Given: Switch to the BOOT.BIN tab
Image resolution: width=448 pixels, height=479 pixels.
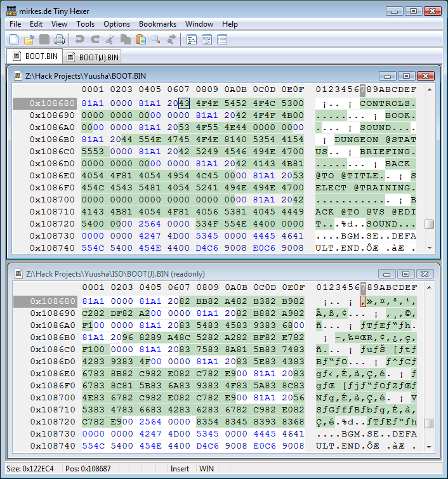Looking at the screenshot, I should (34, 56).
